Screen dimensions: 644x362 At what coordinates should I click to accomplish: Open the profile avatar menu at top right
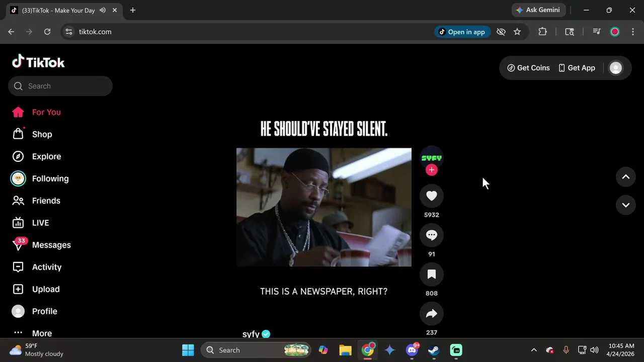[616, 68]
